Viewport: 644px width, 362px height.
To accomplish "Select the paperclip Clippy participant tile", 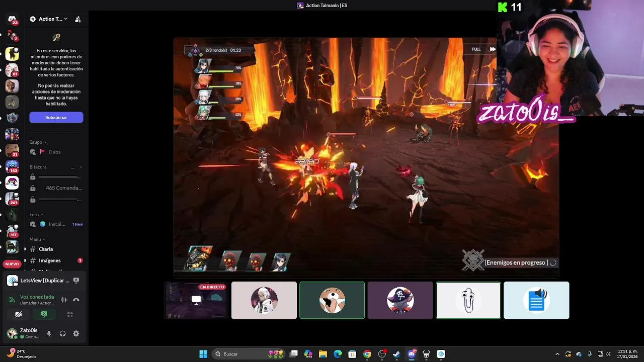I will tap(468, 300).
